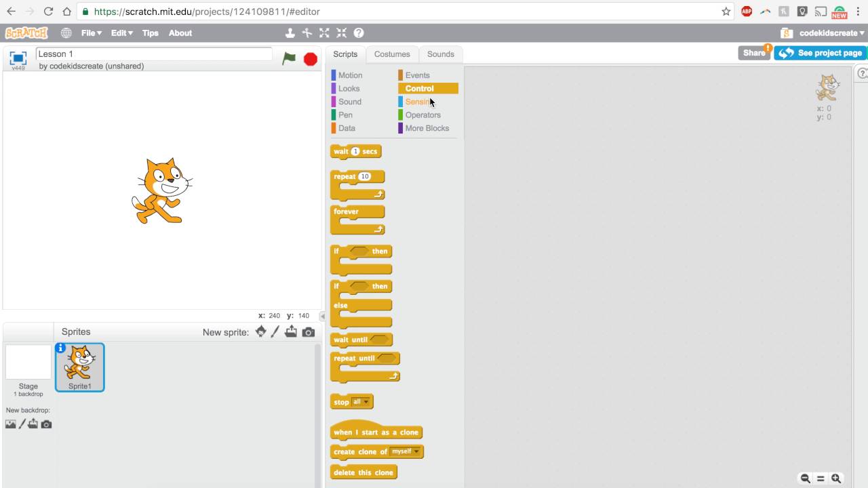Image resolution: width=868 pixels, height=488 pixels.
Task: Select the Sensing blocks category
Action: click(419, 102)
